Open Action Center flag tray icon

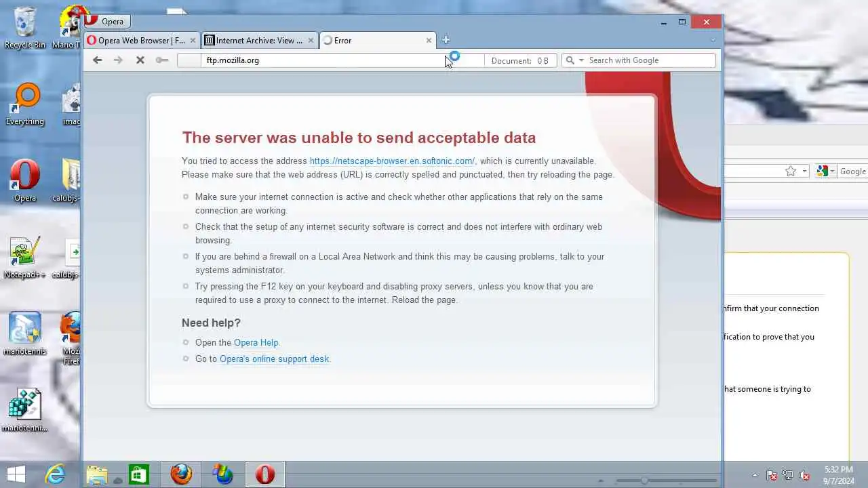point(772,475)
